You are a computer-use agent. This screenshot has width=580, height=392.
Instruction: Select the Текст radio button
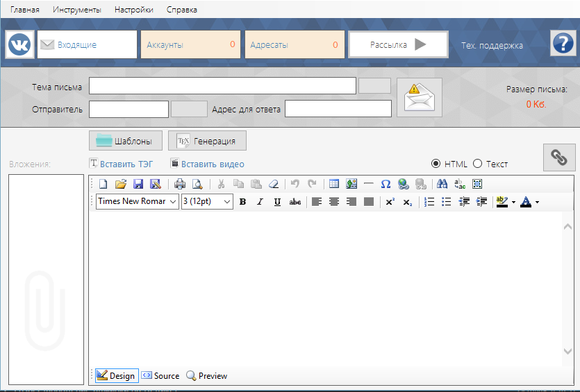pyautogui.click(x=477, y=164)
